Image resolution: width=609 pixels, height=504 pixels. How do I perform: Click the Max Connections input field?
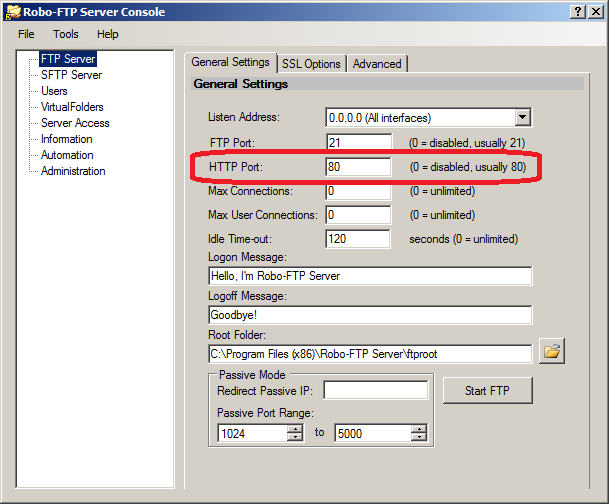pyautogui.click(x=358, y=191)
